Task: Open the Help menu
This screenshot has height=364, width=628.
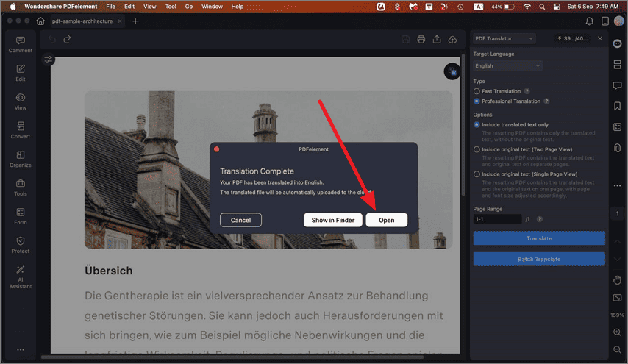Action: click(237, 7)
